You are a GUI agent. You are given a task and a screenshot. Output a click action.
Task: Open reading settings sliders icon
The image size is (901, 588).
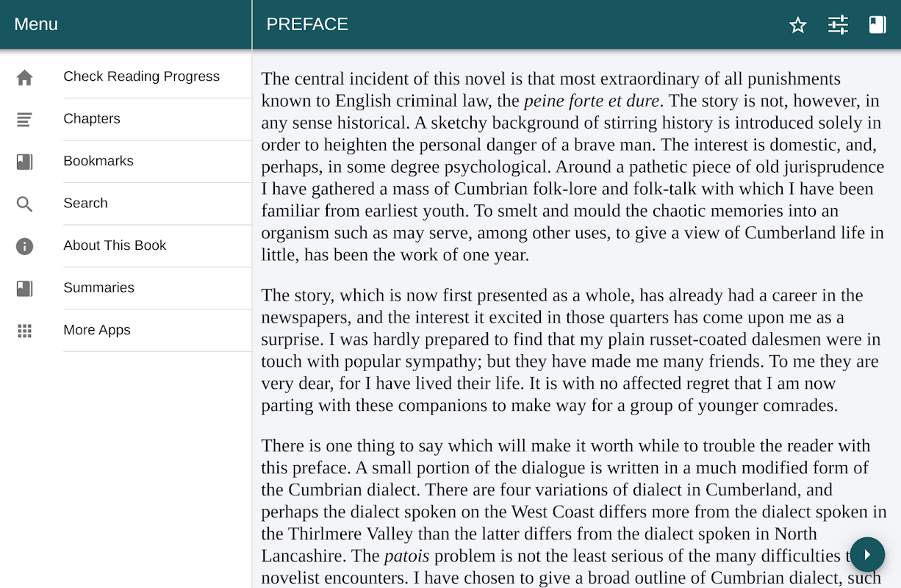pos(838,25)
